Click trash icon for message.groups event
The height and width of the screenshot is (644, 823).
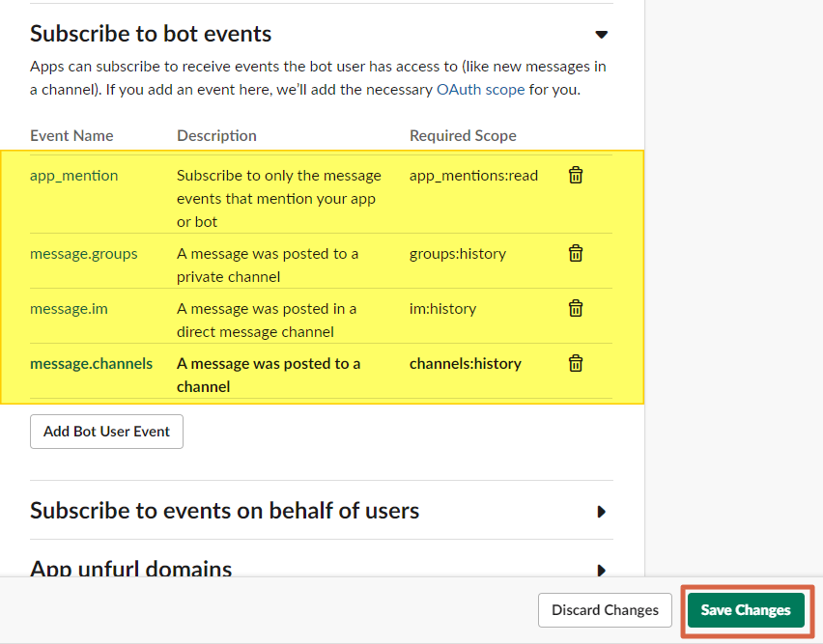(575, 253)
